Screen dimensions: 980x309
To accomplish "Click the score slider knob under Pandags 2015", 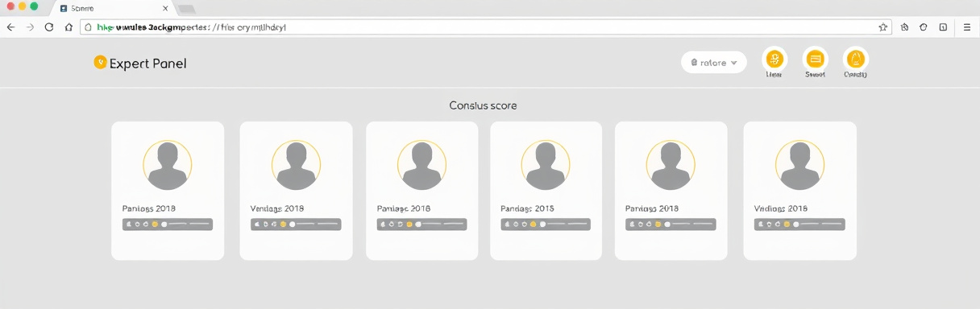I will pos(542,225).
